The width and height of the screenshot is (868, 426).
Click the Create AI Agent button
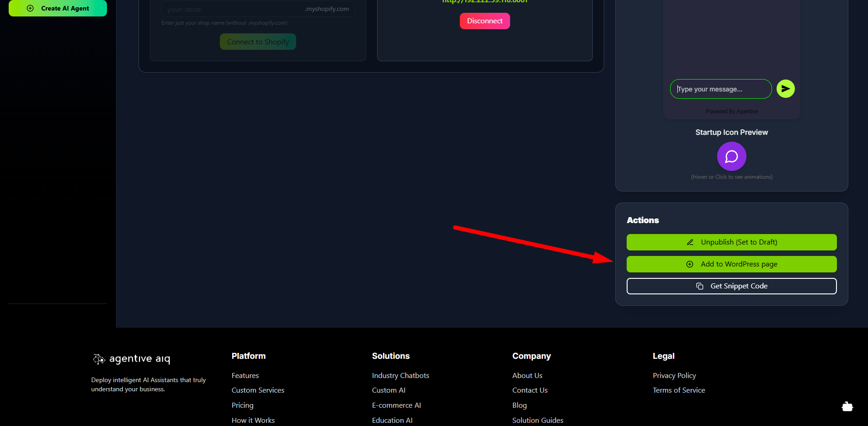58,8
